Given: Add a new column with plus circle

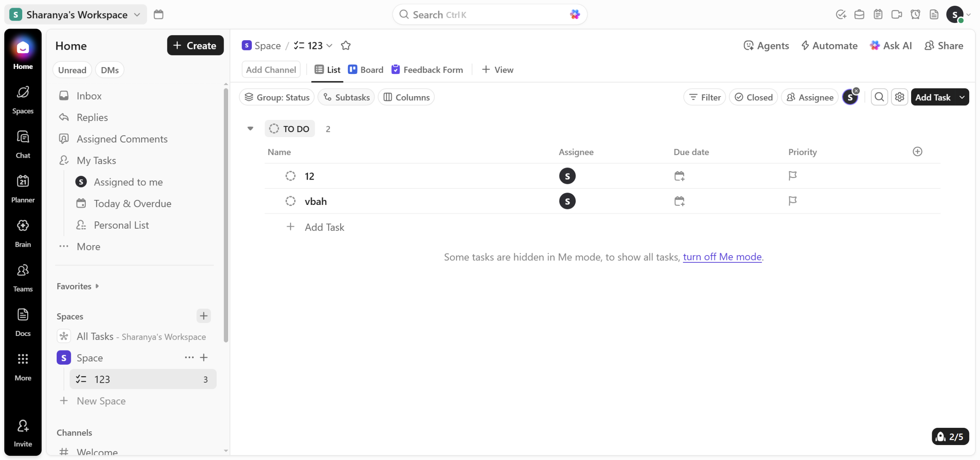Looking at the screenshot, I should click(x=917, y=152).
